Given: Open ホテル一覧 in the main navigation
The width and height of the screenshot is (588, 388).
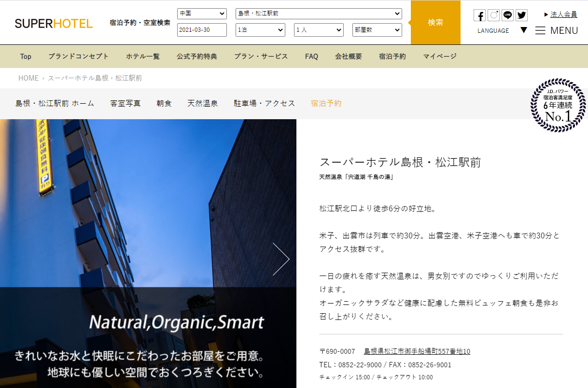Looking at the screenshot, I should click(143, 56).
